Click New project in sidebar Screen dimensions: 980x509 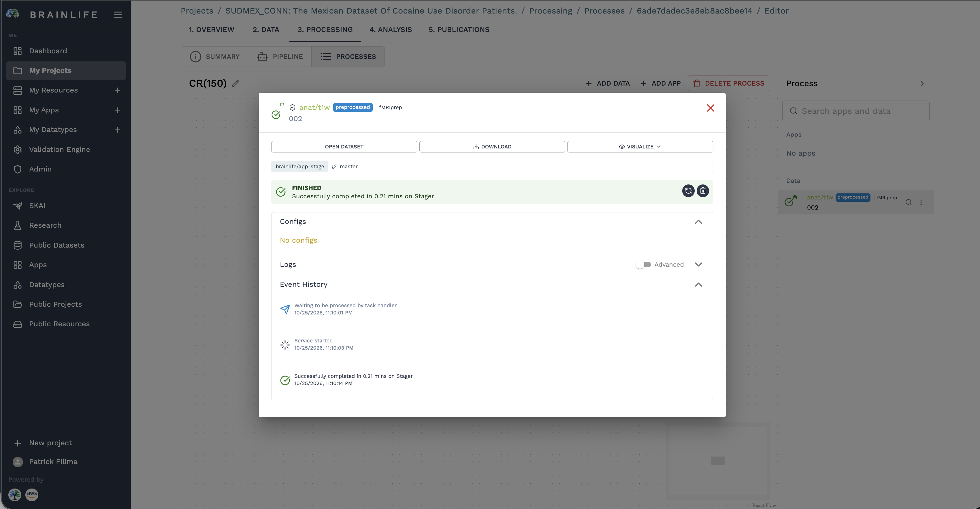(66, 443)
